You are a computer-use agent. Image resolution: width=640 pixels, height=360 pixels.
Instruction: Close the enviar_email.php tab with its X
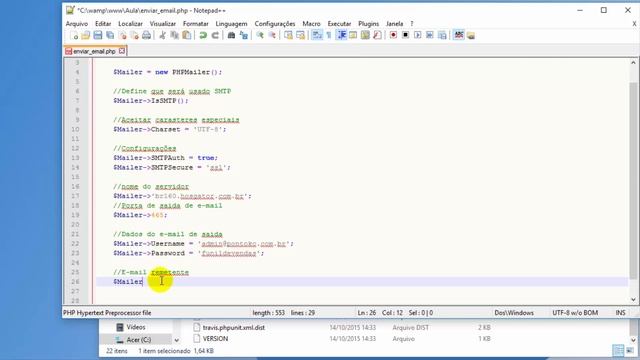122,51
